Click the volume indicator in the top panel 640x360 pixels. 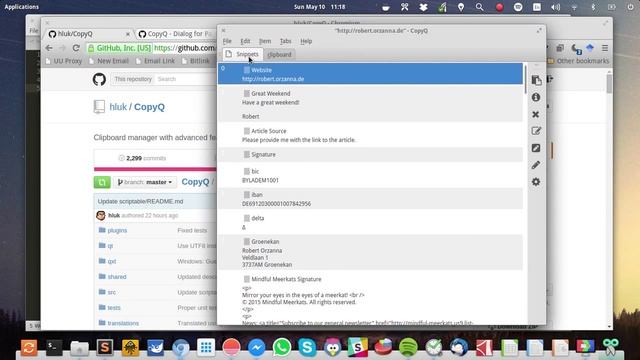tap(556, 7)
